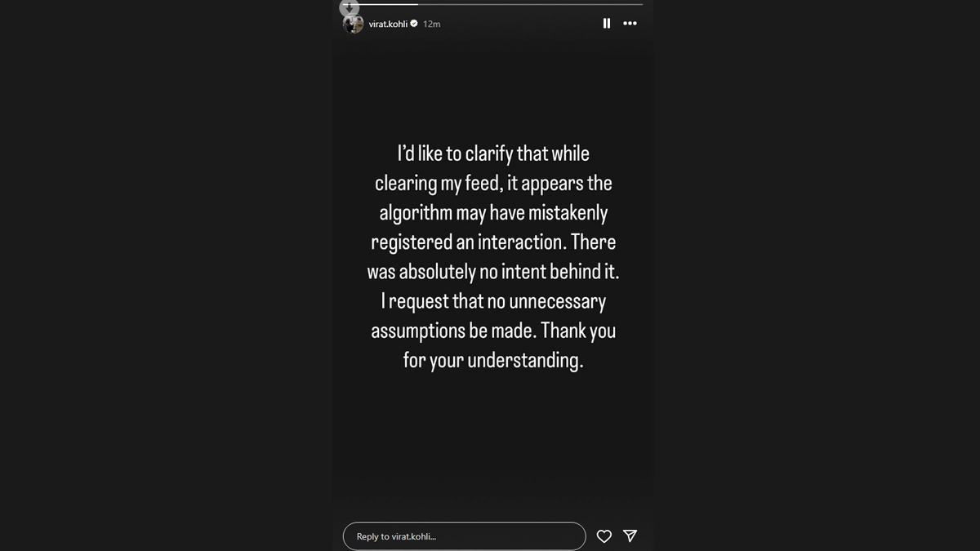This screenshot has height=551, width=980.
Task: Click the verified badge beside virat.kohli
Action: [414, 24]
